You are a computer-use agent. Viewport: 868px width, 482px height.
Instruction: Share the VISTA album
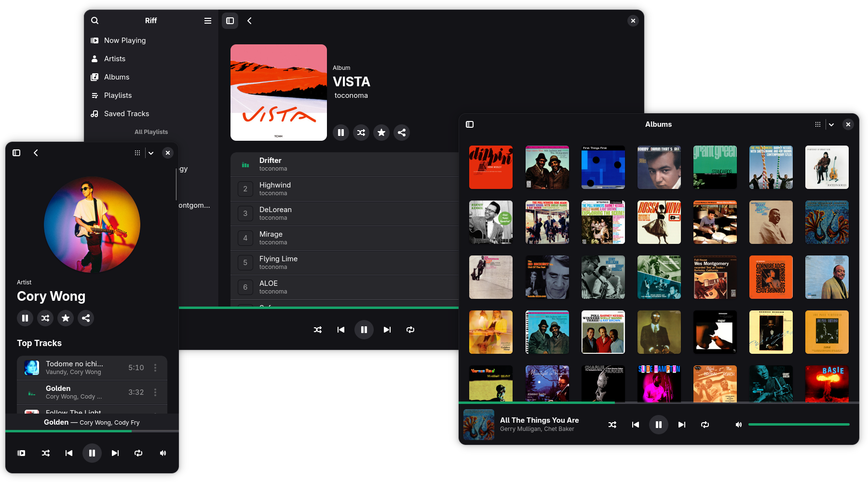[402, 133]
